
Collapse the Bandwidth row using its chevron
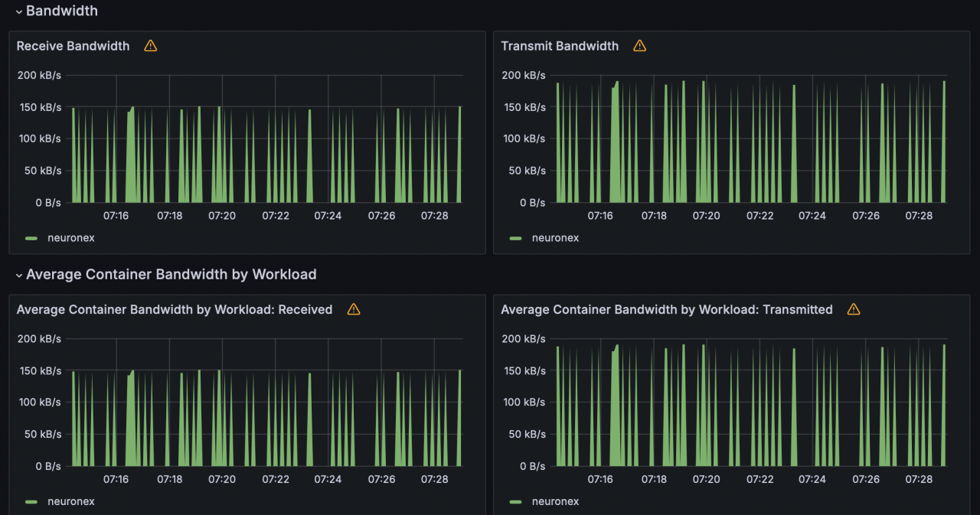19,11
